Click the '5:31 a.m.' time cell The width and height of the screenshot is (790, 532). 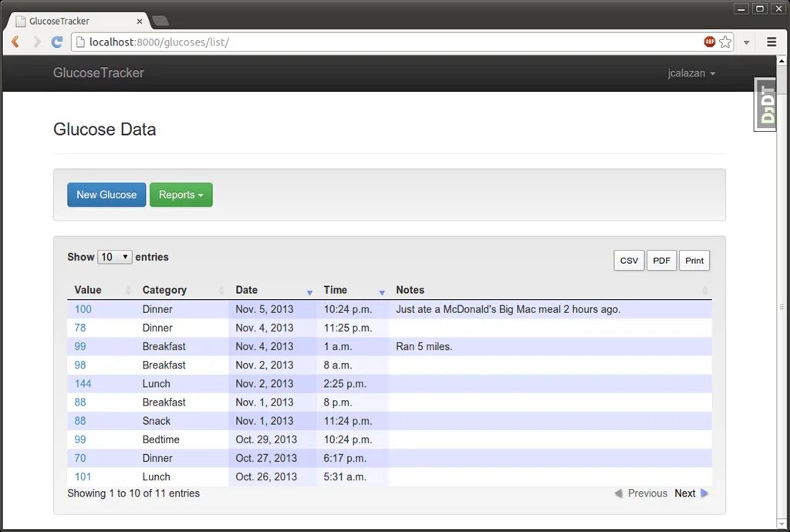tap(353, 476)
